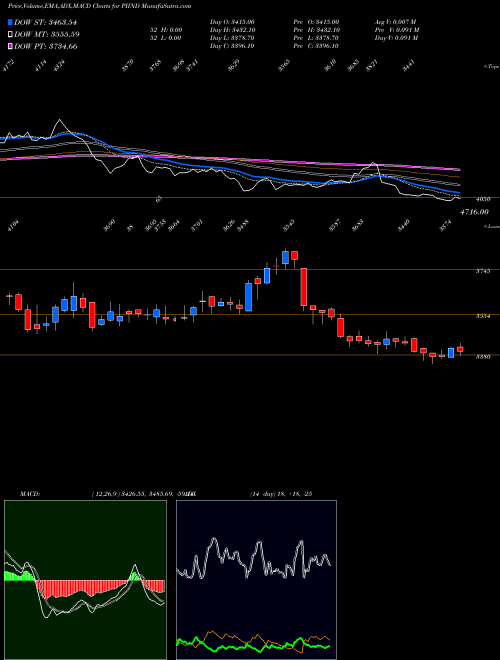Screen dimensions: 500x660
Task: Click the Day L: 3378.70 value
Action: [x=232, y=38]
